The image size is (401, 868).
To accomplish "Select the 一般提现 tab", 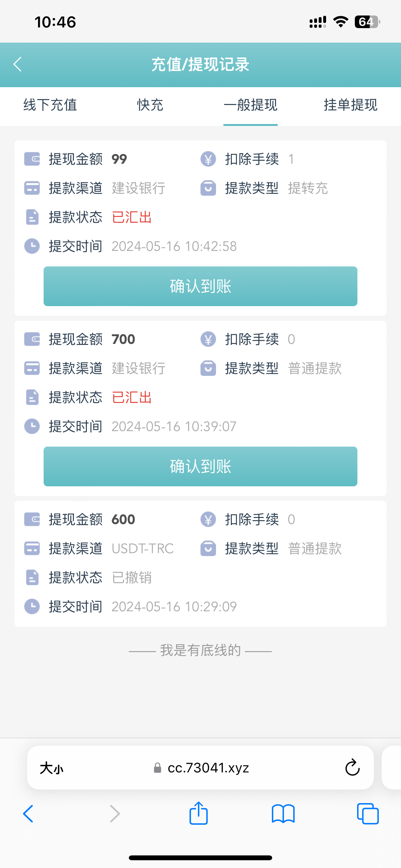I will pyautogui.click(x=250, y=105).
